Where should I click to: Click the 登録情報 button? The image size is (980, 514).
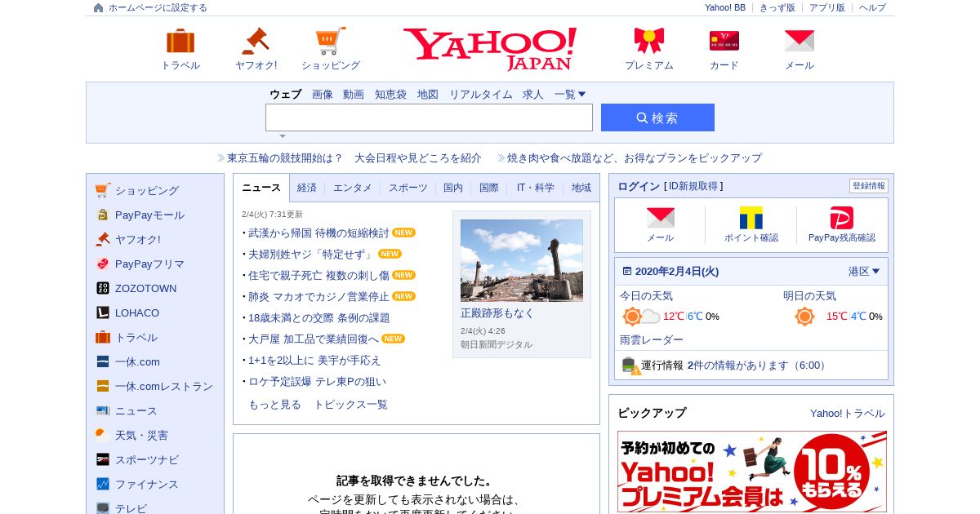869,186
